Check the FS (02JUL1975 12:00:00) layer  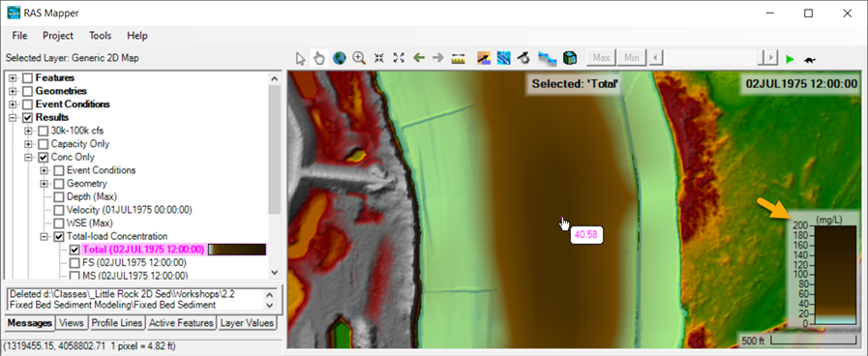[75, 262]
